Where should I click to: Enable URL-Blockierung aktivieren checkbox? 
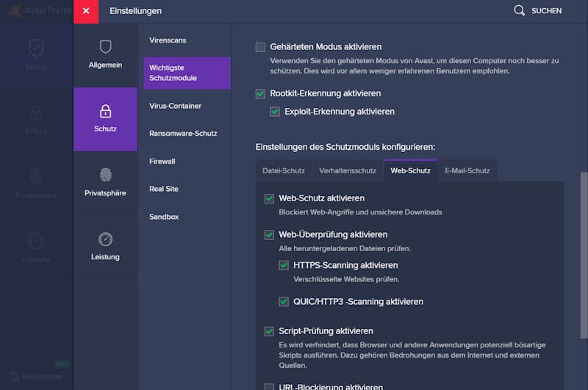pyautogui.click(x=269, y=386)
